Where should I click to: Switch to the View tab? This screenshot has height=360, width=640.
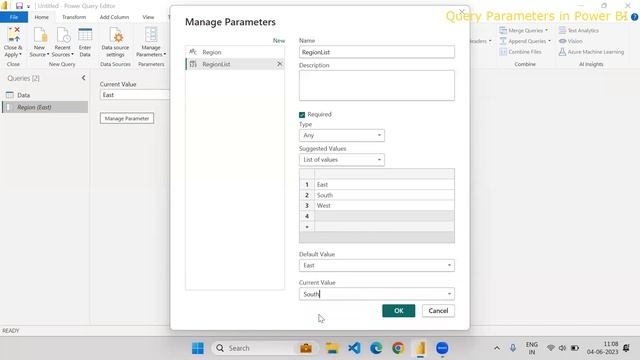[x=148, y=17]
